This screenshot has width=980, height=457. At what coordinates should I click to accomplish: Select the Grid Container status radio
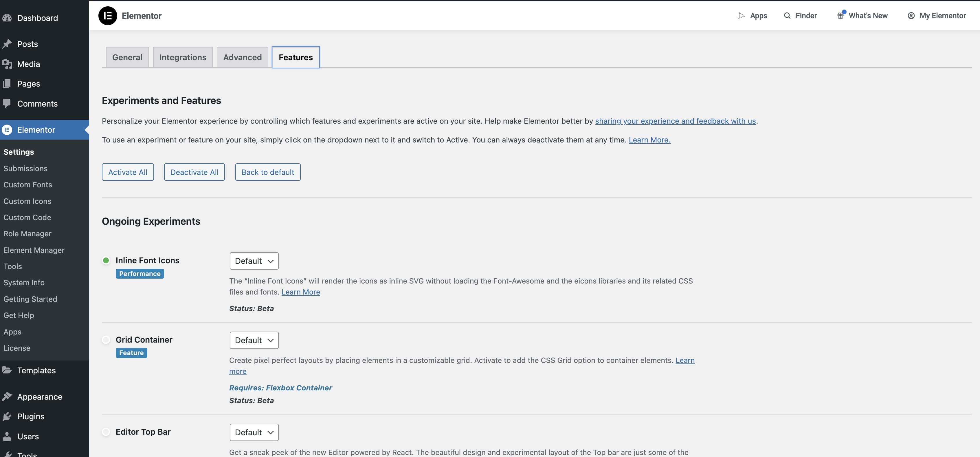[x=106, y=339]
